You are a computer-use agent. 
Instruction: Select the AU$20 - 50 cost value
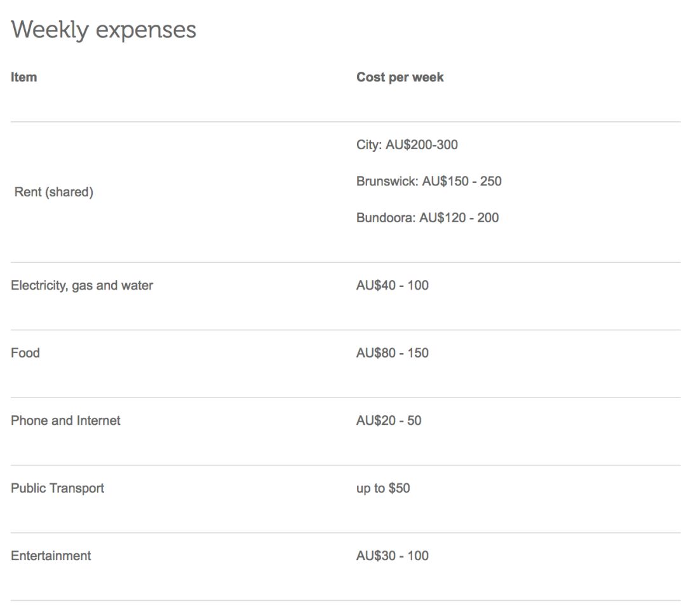[388, 420]
